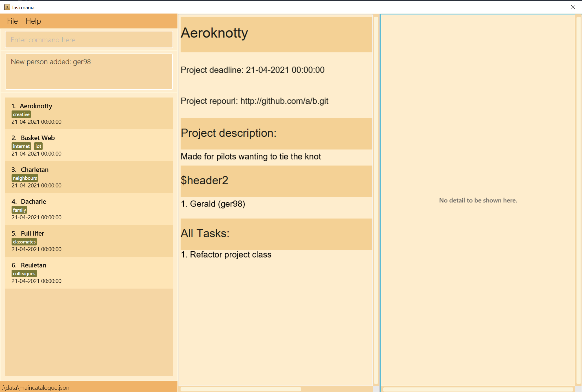The height and width of the screenshot is (392, 582).
Task: Click the Project repourl github link text
Action: tap(284, 101)
